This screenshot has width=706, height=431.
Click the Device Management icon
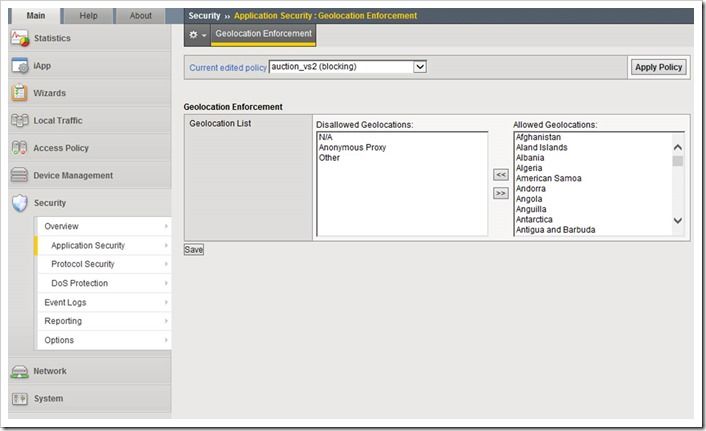[x=20, y=176]
